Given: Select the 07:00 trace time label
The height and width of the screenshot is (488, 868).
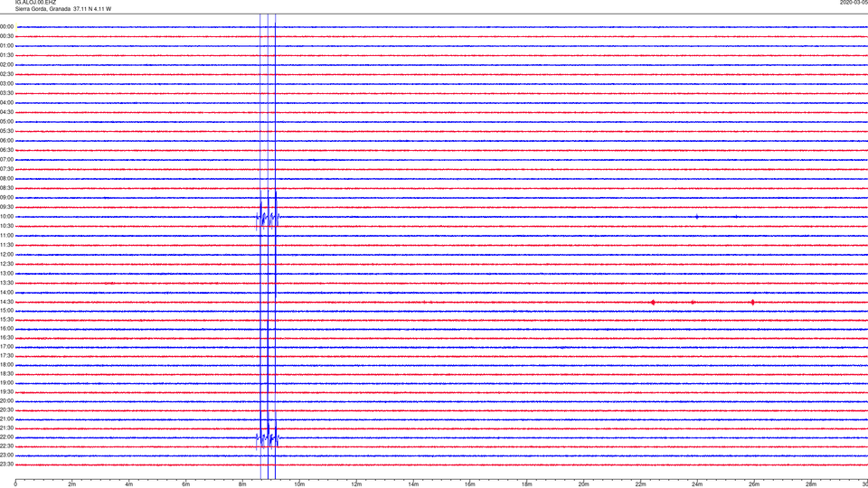Looking at the screenshot, I should click(x=6, y=160).
